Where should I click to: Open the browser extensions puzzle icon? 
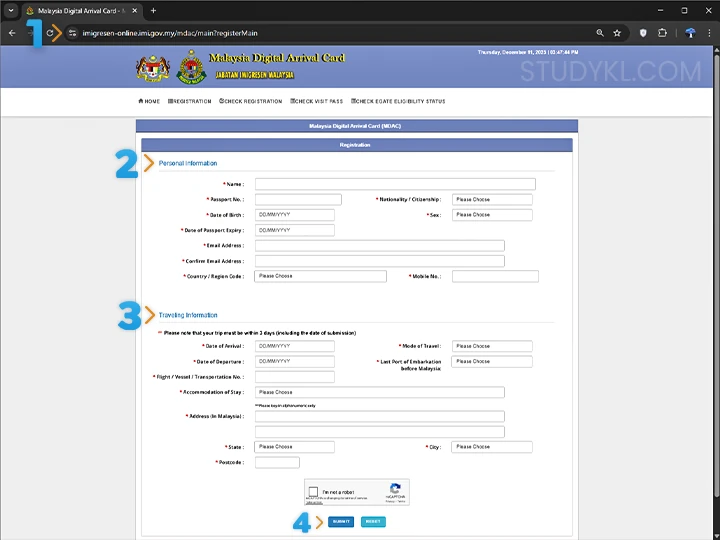[x=662, y=33]
